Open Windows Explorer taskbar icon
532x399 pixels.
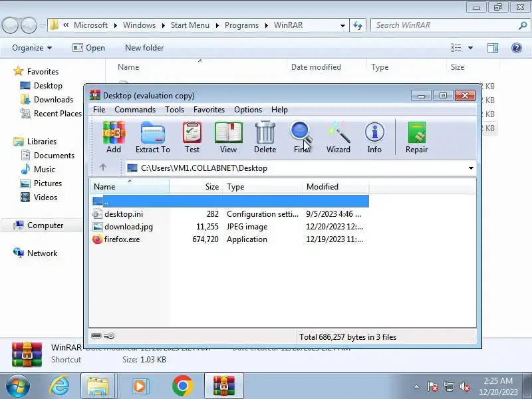click(x=98, y=386)
